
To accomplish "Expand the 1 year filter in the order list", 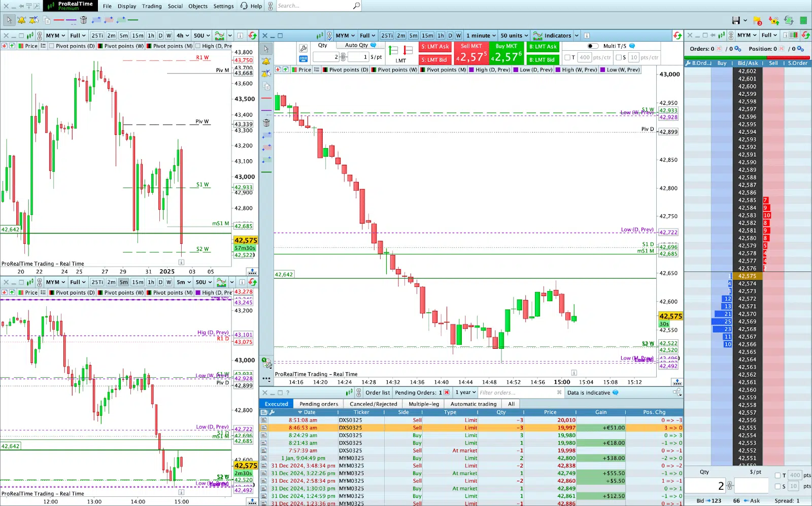I will pos(465,392).
